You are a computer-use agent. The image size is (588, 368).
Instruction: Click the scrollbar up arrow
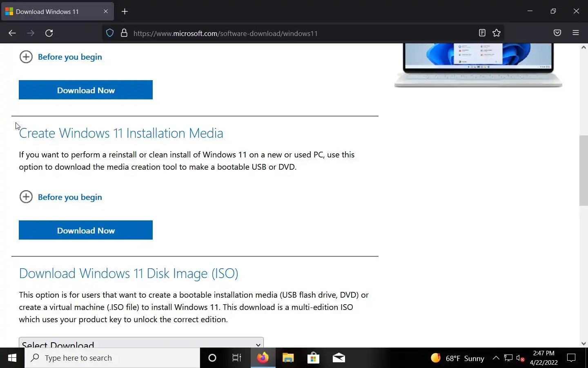point(584,47)
